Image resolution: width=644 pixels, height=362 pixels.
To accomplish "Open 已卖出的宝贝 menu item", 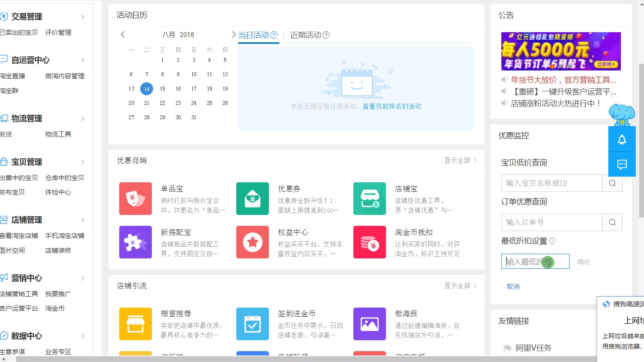I will coord(19,33).
